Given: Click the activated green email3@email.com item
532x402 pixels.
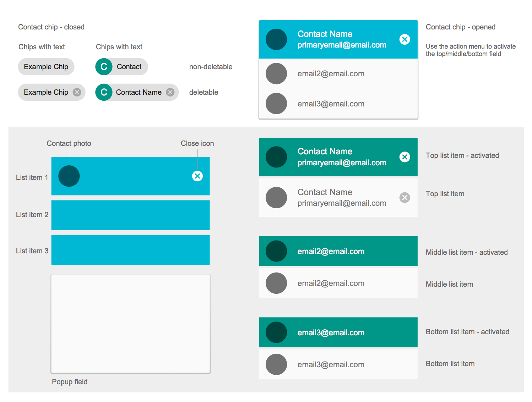Looking at the screenshot, I should pos(338,332).
